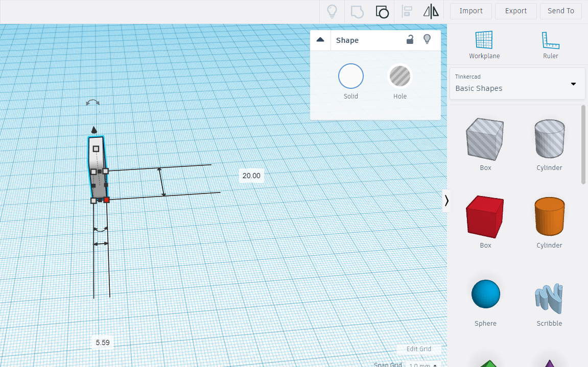
Task: Open the Send To menu
Action: point(560,11)
